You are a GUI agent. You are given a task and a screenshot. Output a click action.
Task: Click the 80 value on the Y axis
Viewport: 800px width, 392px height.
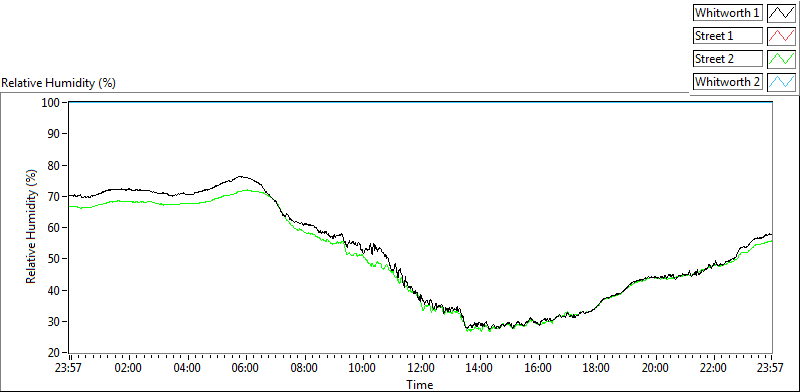(x=55, y=165)
